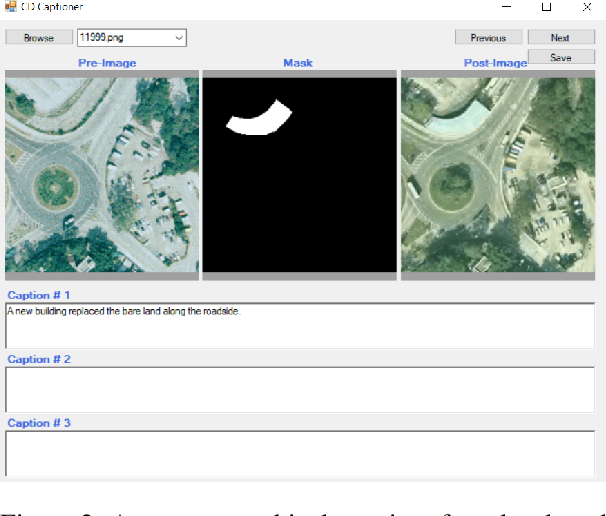Focus the empty Caption # 2 text box
The height and width of the screenshot is (516, 606).
tap(300, 390)
